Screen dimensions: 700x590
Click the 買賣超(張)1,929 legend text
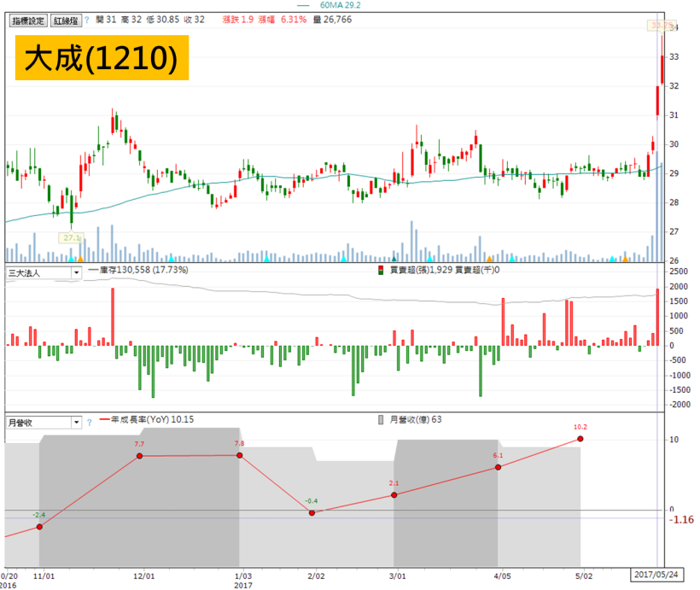[421, 270]
